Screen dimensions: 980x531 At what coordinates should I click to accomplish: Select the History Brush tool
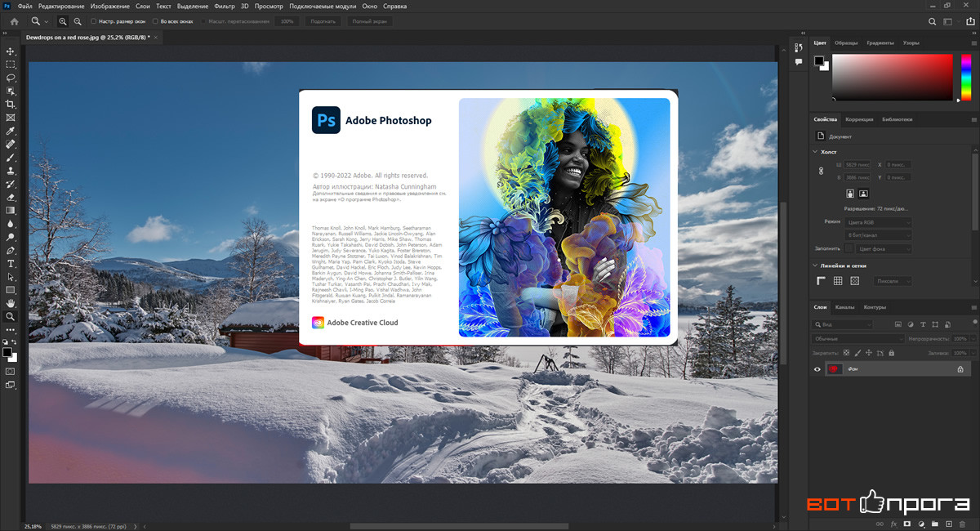click(11, 184)
